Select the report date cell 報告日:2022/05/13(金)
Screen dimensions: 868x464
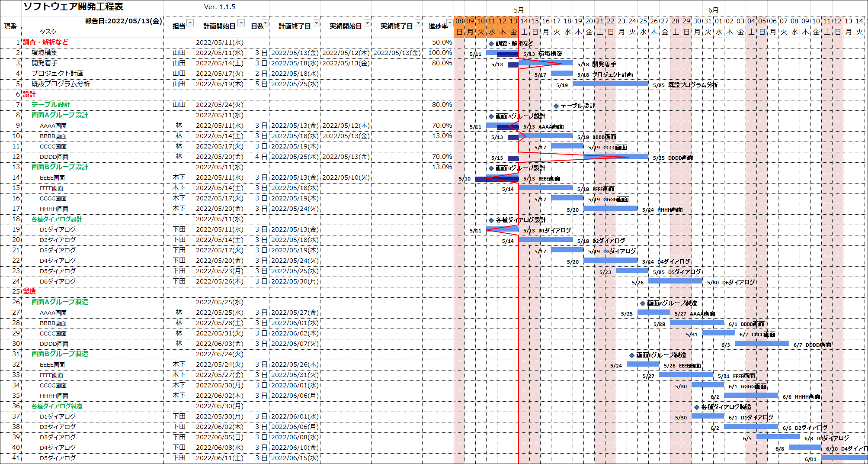click(x=123, y=21)
